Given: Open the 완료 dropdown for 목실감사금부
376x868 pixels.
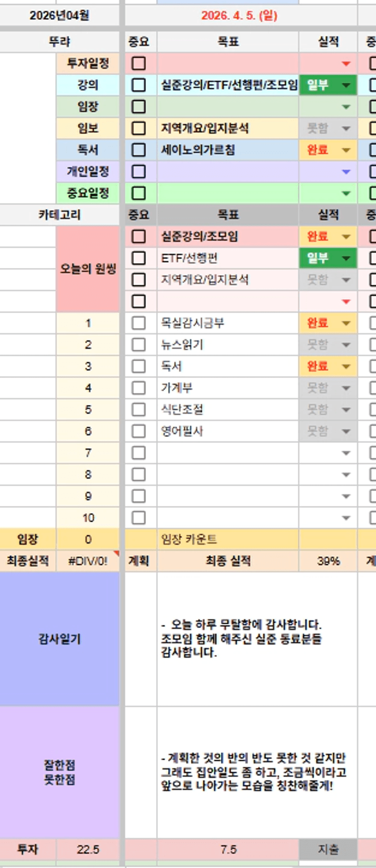Looking at the screenshot, I should tap(346, 323).
